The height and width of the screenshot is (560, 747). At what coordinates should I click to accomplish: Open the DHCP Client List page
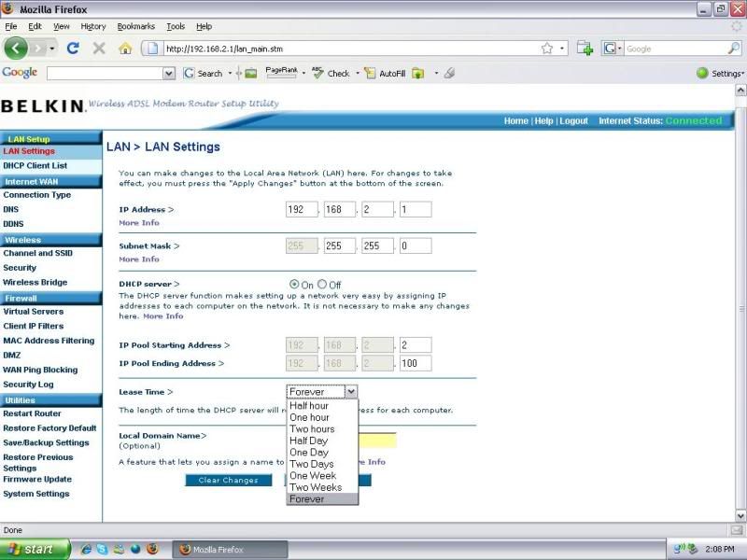35,166
